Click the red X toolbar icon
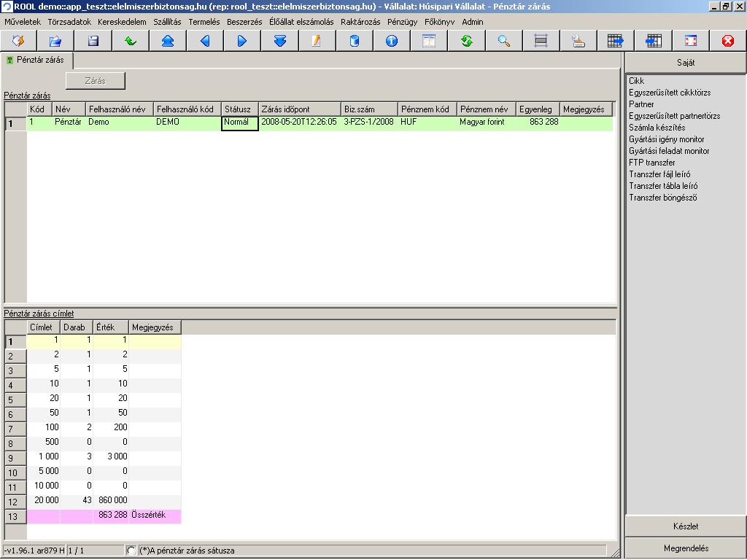 [x=727, y=41]
